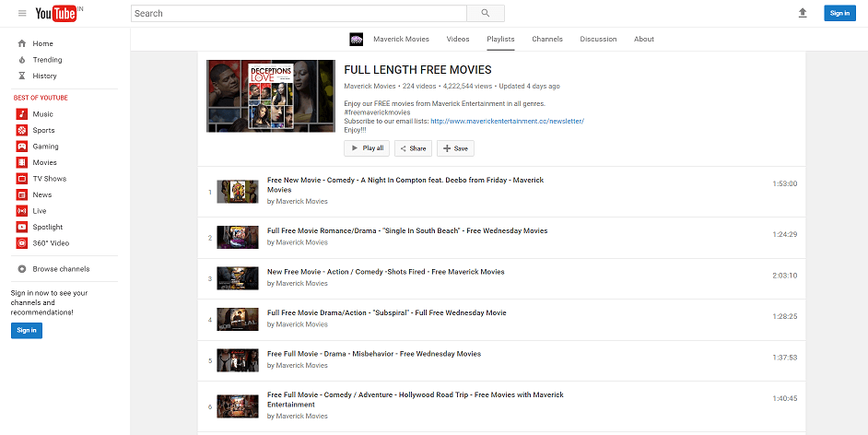Click the Maverick Movies channel avatar
Viewport: 868px width, 435px height.
point(356,40)
